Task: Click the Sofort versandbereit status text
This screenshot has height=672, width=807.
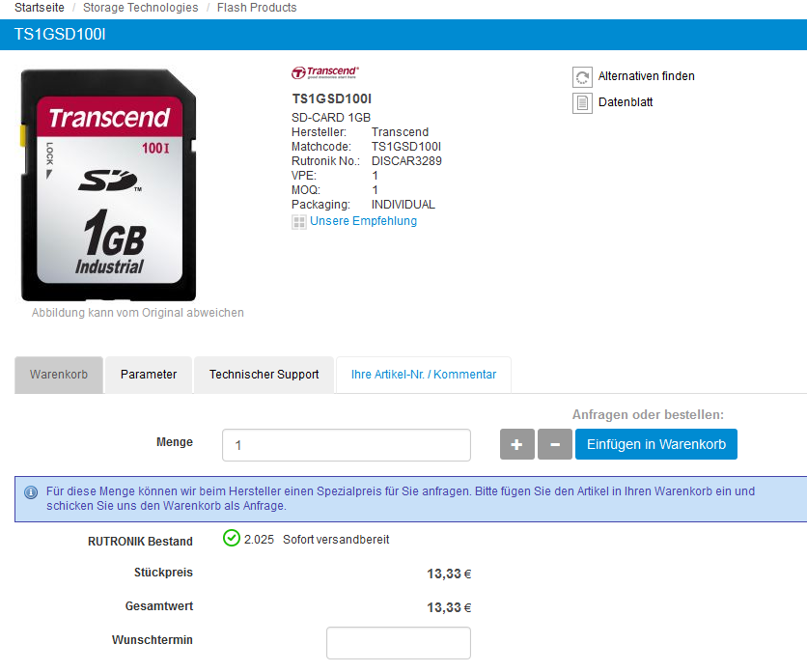Action: click(336, 540)
